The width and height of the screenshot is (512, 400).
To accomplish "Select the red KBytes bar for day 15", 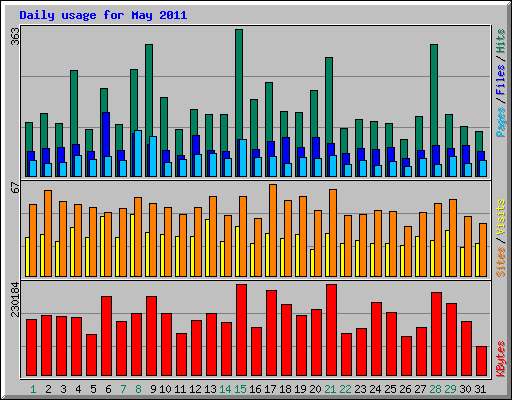I will (241, 330).
